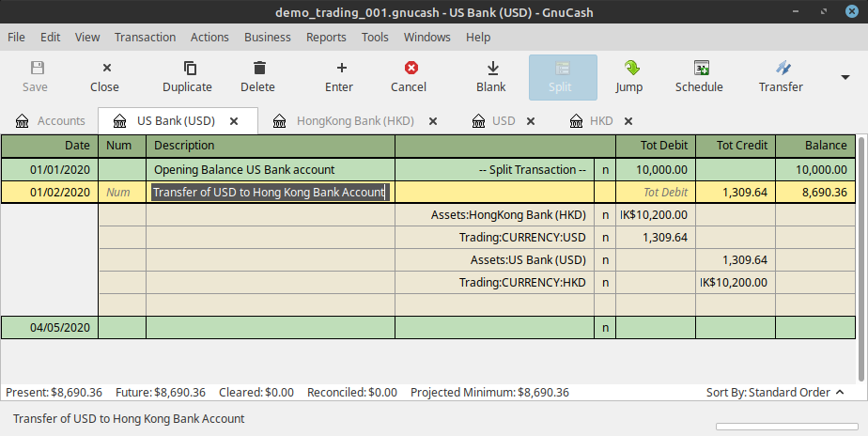Jump to the corresponding account

click(628, 76)
